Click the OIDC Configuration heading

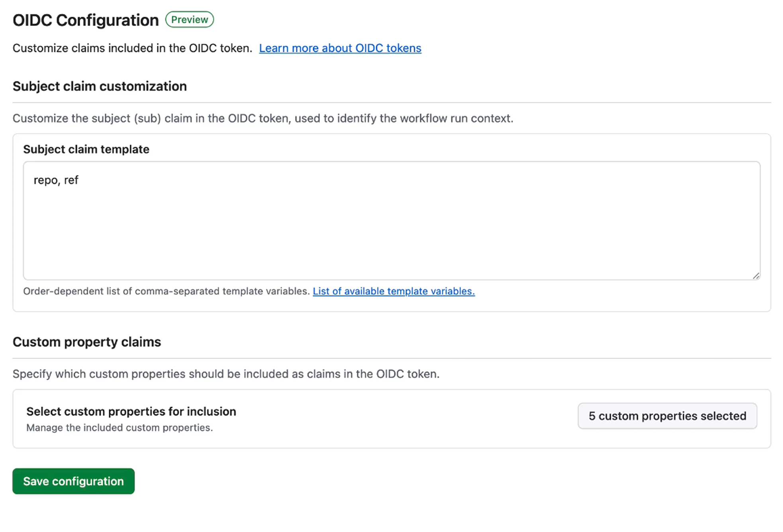(x=85, y=19)
